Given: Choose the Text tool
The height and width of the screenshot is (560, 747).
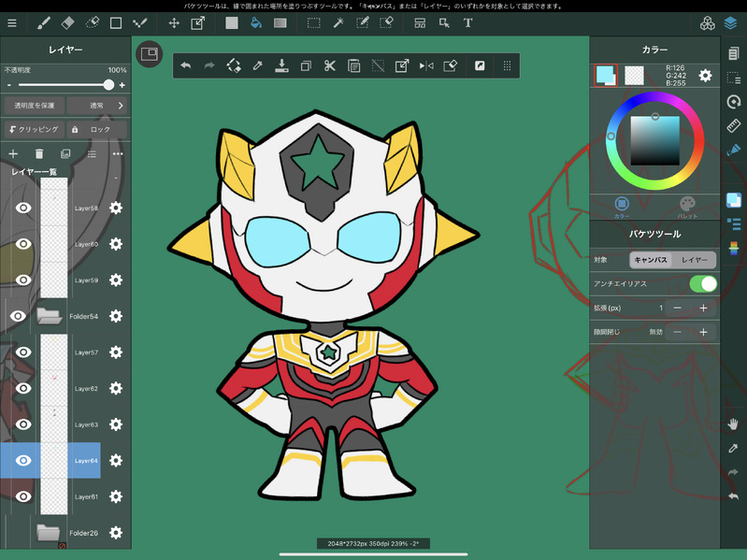Looking at the screenshot, I should [467, 22].
